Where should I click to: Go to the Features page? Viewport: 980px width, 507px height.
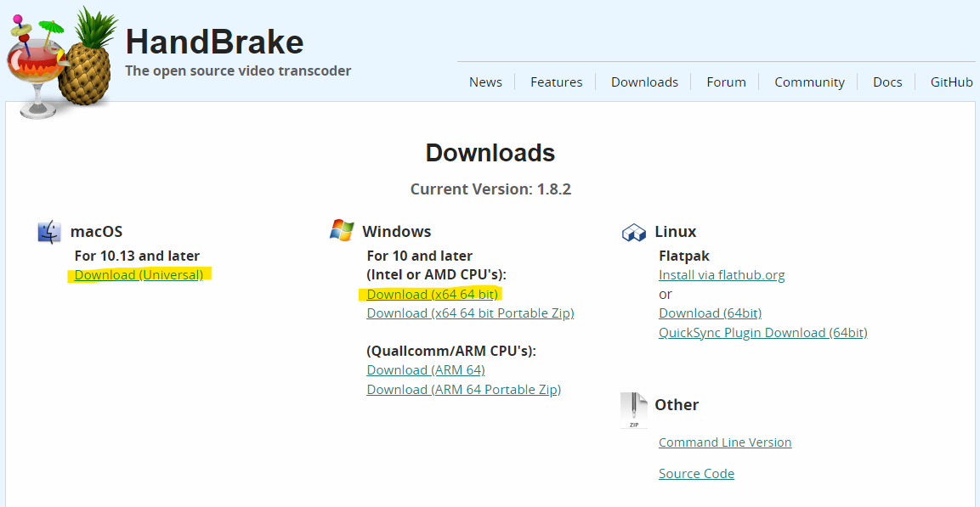(x=556, y=82)
